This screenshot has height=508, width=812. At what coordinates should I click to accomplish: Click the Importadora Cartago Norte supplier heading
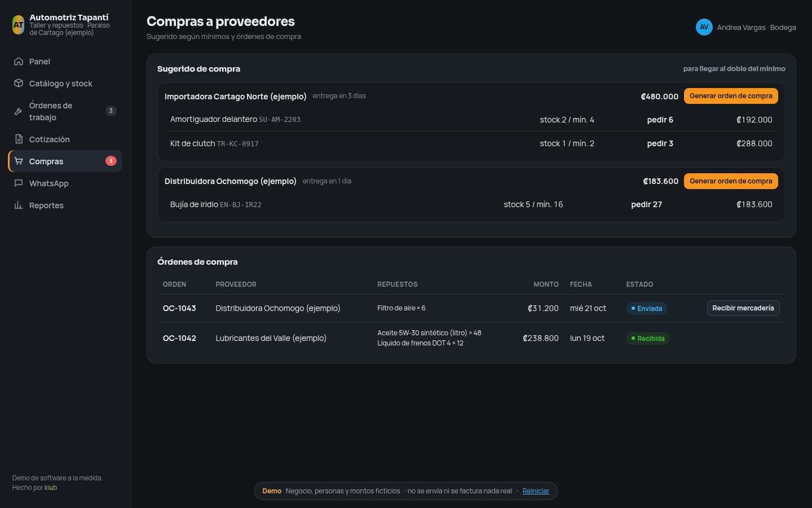[x=236, y=97]
